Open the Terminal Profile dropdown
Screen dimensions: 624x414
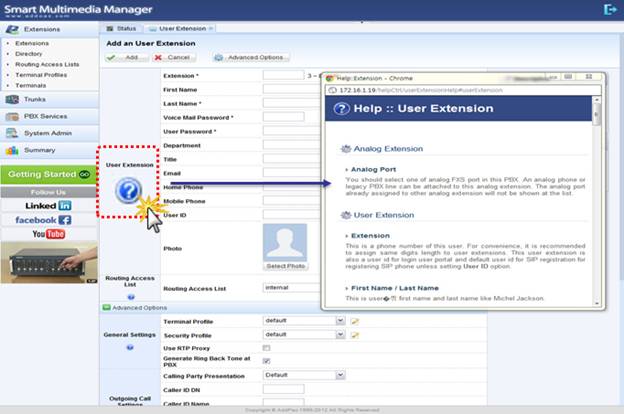point(304,320)
